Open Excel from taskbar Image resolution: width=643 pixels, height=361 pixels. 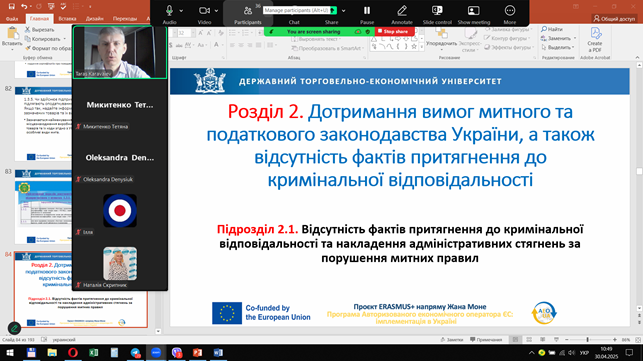(x=93, y=353)
